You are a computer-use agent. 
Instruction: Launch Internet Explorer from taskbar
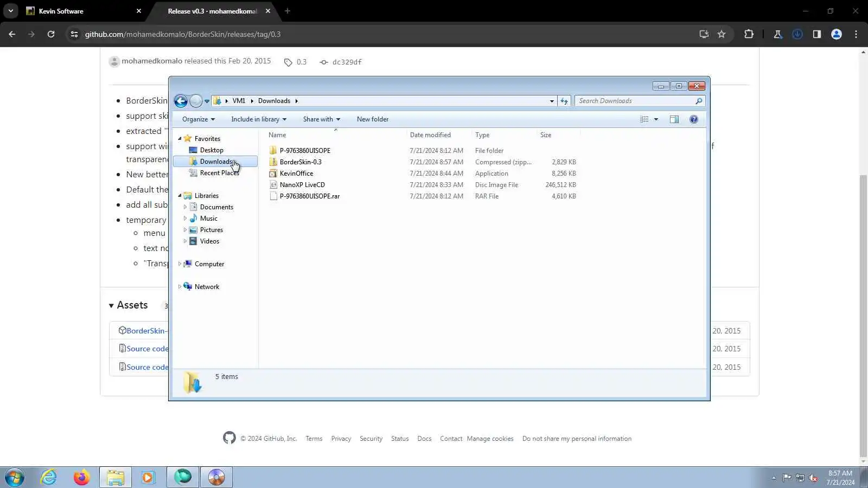point(49,477)
